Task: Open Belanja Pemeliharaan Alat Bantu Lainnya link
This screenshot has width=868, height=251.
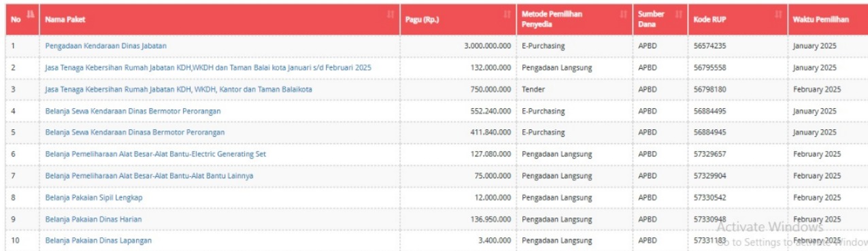Action: coord(149,175)
